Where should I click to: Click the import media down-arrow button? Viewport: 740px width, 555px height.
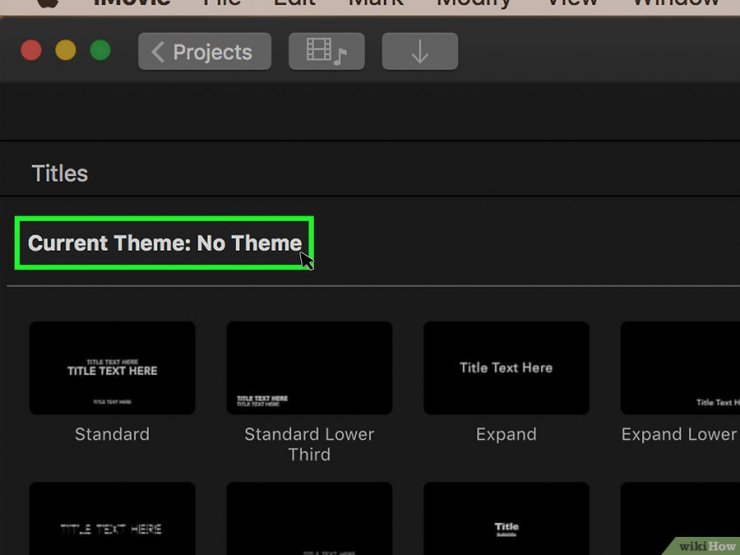pyautogui.click(x=420, y=51)
